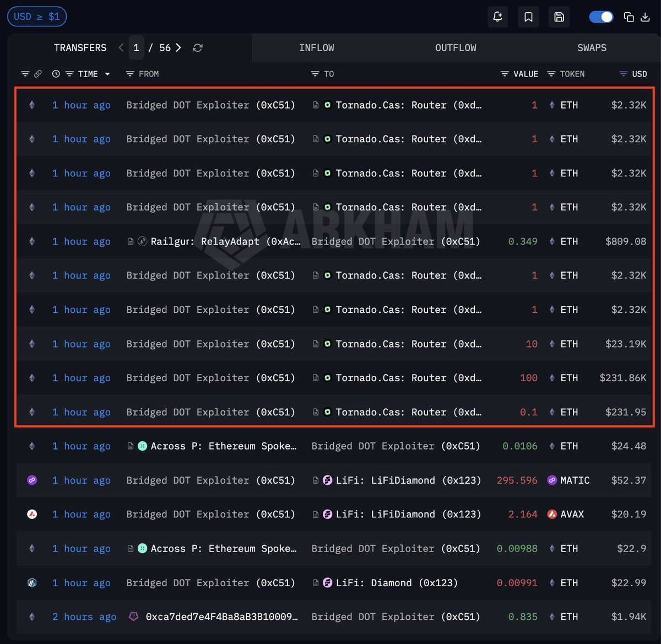Image resolution: width=661 pixels, height=644 pixels.
Task: Open LiFi: LiFiDiamond in MATIC row
Action: [408, 480]
